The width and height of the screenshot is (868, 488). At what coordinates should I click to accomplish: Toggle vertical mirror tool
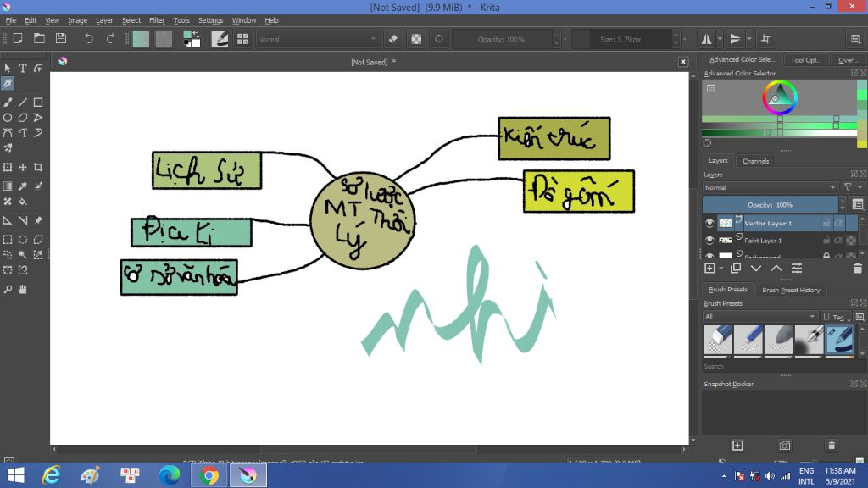coord(736,39)
